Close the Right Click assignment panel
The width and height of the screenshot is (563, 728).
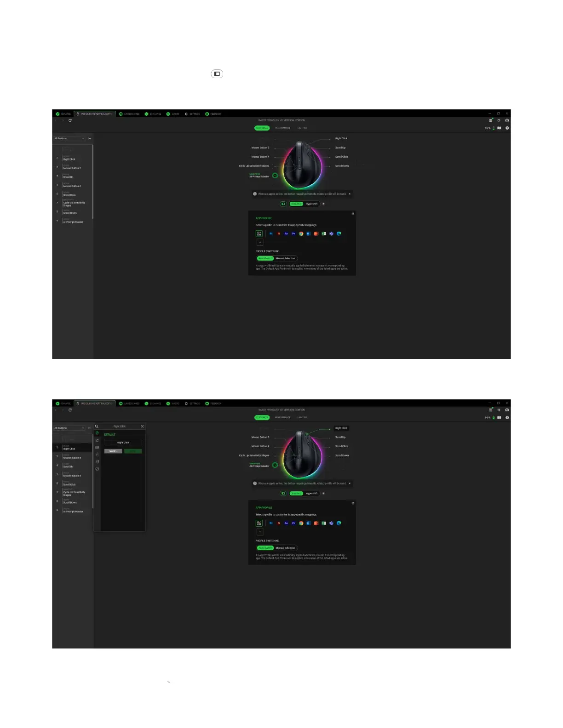[142, 427]
